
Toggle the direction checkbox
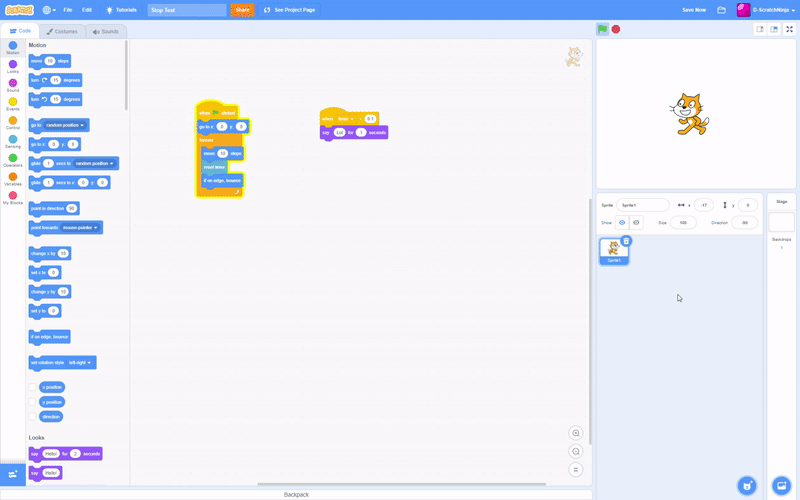pos(32,417)
